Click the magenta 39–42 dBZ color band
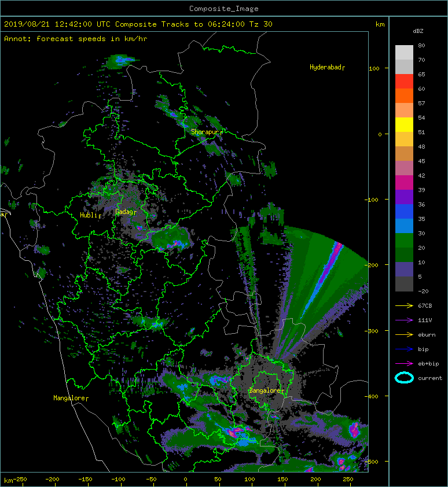This screenshot has height=487, width=448. (x=404, y=183)
